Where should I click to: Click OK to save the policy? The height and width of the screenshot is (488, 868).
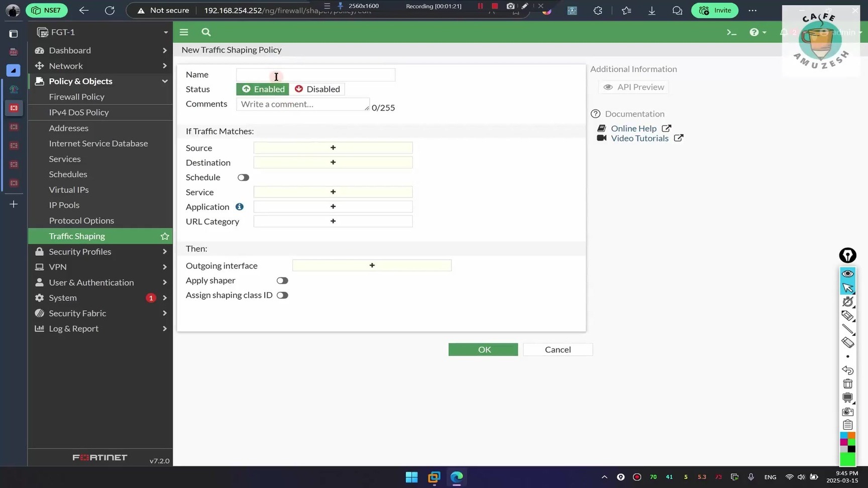(483, 349)
